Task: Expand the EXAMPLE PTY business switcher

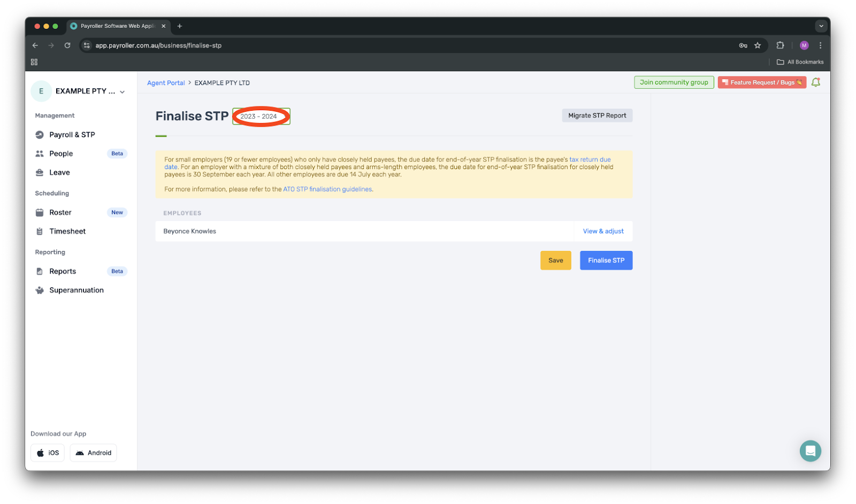Action: (123, 92)
